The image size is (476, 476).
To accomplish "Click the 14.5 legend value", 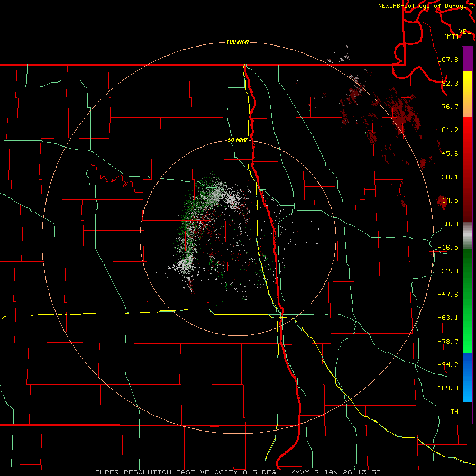I will [450, 200].
